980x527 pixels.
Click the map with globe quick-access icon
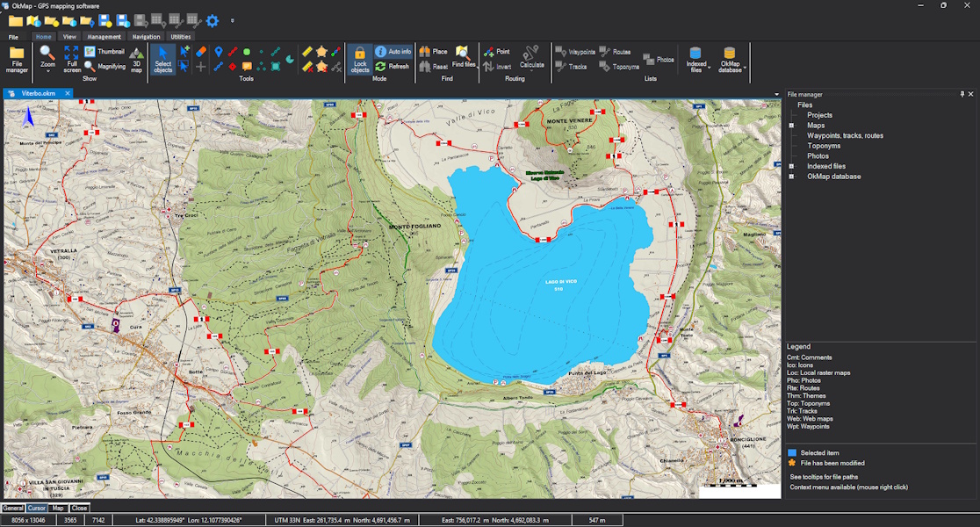[33, 21]
